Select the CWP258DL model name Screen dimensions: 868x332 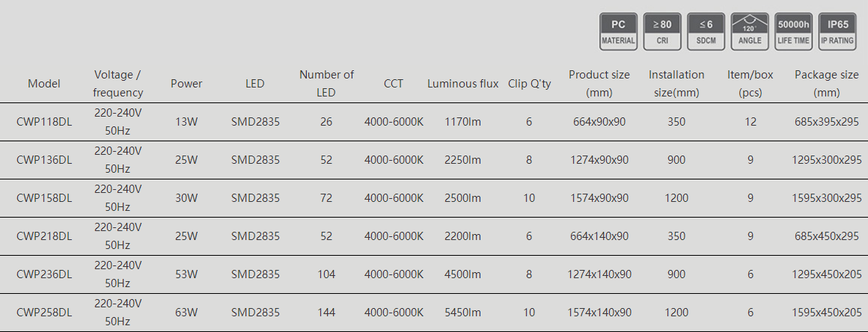coord(44,313)
